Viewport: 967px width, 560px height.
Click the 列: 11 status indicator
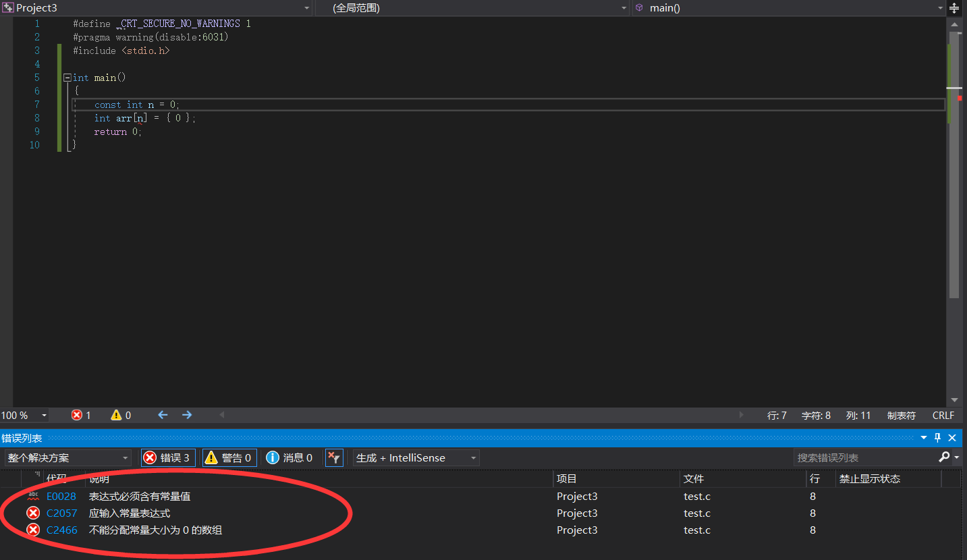(x=858, y=415)
